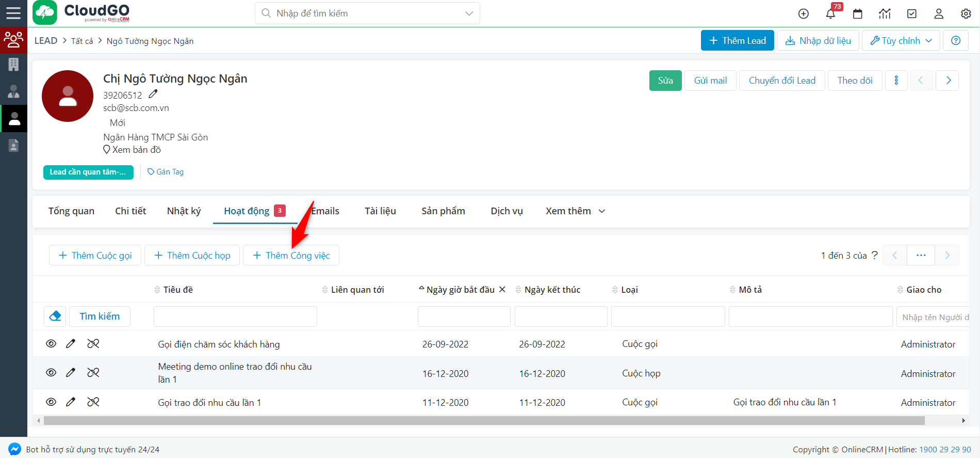Select the contacts sidebar icon
This screenshot has width=980, height=458.
(x=13, y=91)
